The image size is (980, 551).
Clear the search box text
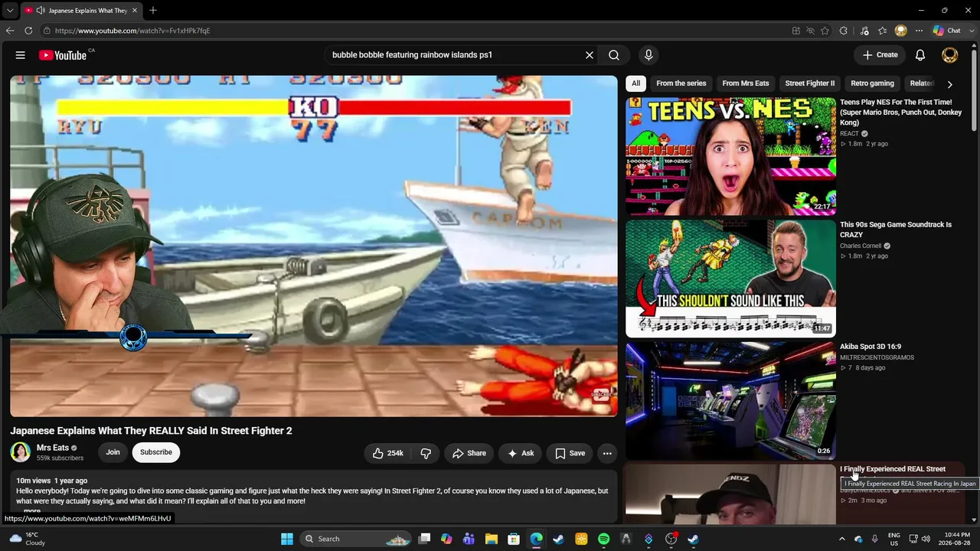tap(590, 55)
